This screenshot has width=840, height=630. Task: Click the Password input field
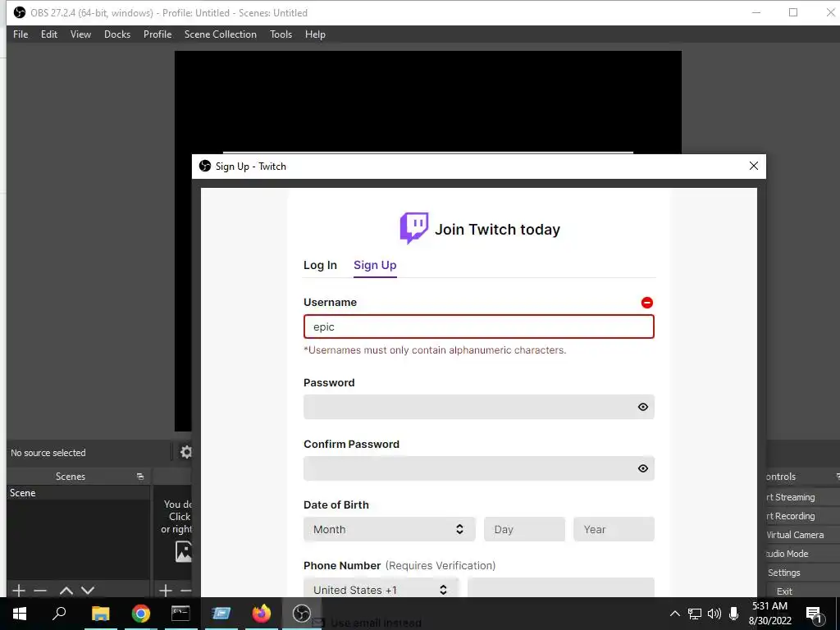click(x=478, y=407)
